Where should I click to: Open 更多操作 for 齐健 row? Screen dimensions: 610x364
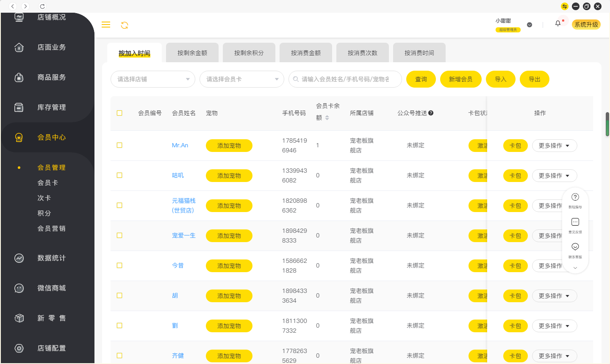(x=555, y=356)
